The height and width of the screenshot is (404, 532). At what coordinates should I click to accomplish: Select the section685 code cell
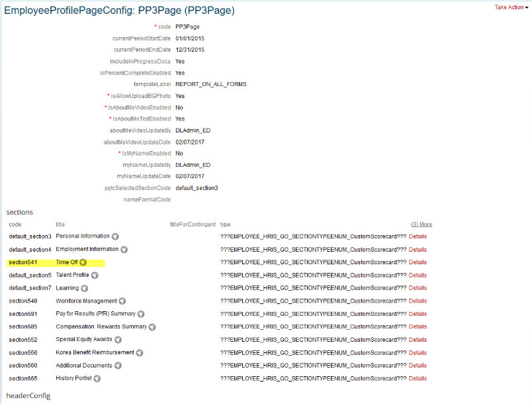coord(23,327)
